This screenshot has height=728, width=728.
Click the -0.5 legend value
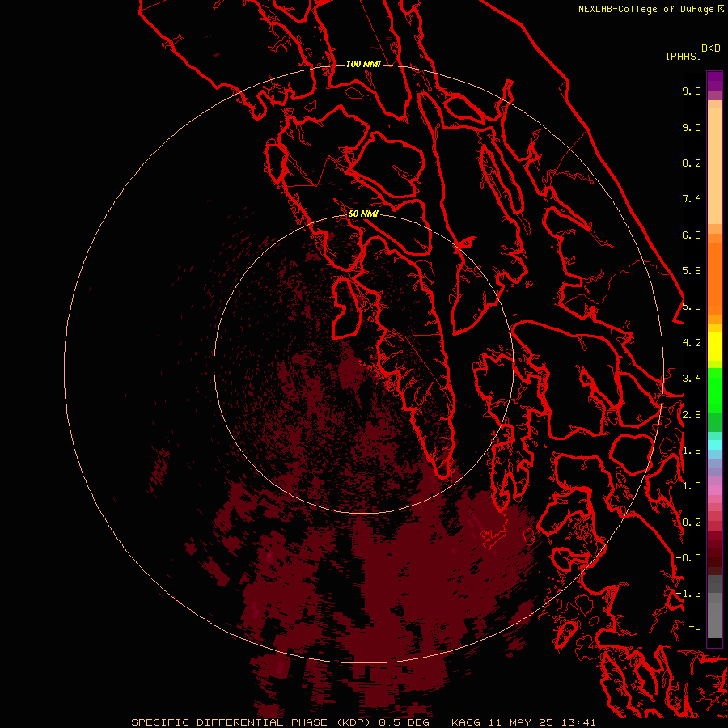coord(688,558)
